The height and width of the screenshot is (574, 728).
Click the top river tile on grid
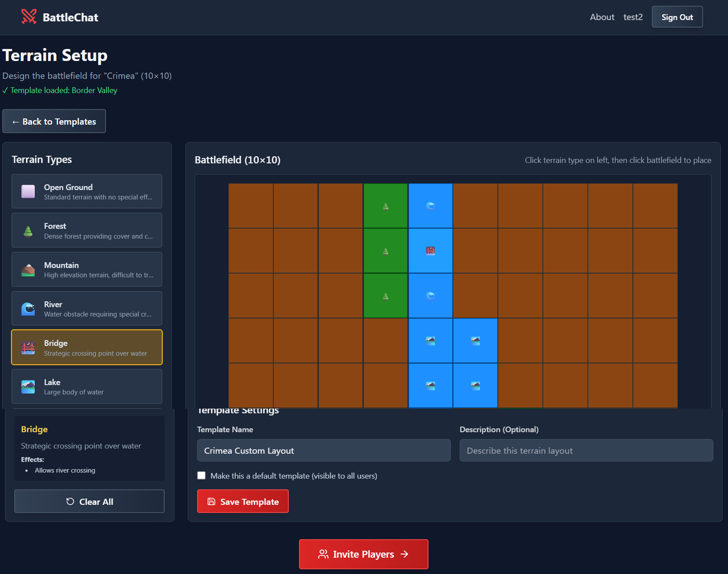tap(430, 206)
